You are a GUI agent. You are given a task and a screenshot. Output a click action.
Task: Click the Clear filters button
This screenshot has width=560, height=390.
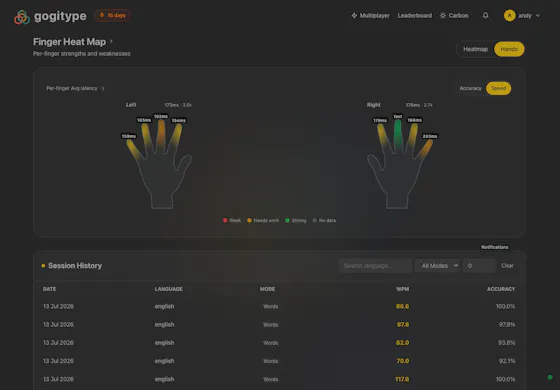pos(507,266)
